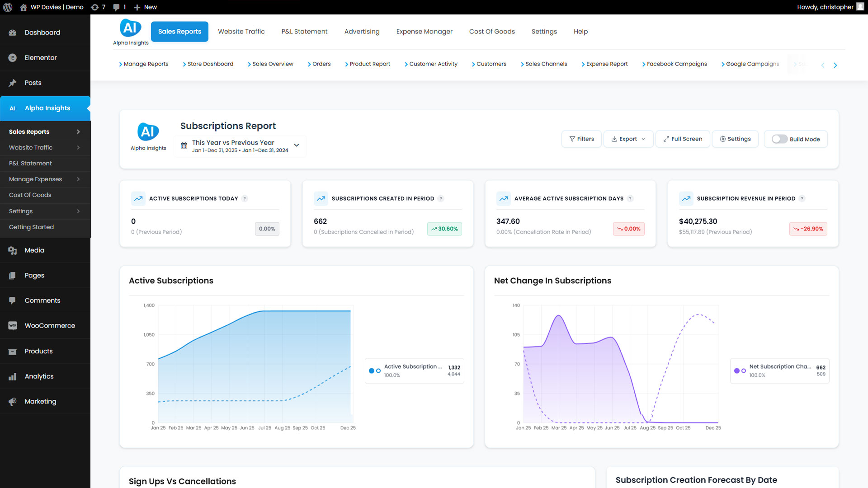The height and width of the screenshot is (488, 868).
Task: Click the 30.60% green change badge
Action: pos(444,229)
